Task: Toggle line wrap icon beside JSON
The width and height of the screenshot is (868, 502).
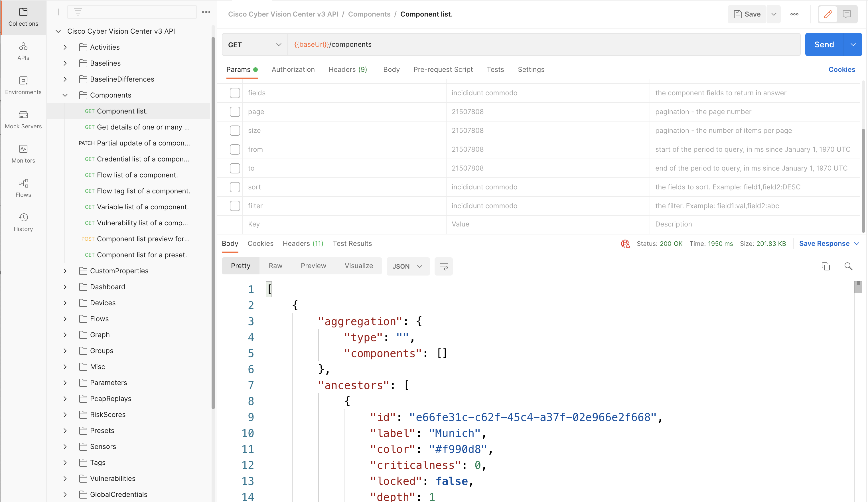Action: [443, 266]
